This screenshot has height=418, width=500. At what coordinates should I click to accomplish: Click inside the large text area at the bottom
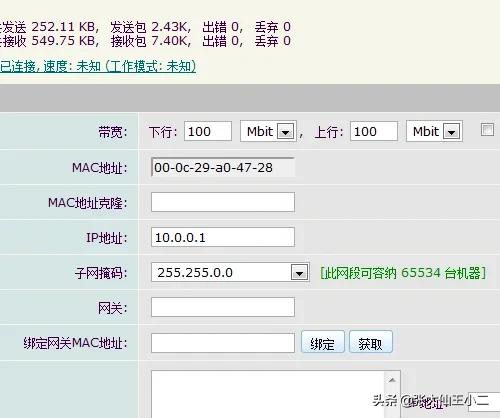point(268,394)
